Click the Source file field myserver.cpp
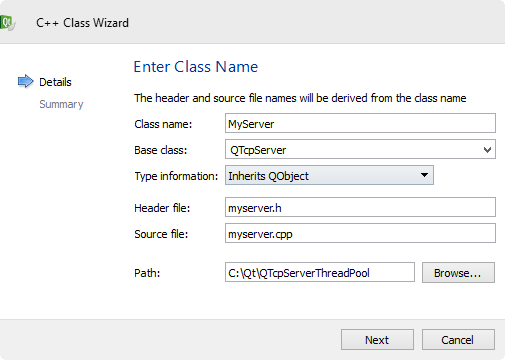 pos(360,233)
